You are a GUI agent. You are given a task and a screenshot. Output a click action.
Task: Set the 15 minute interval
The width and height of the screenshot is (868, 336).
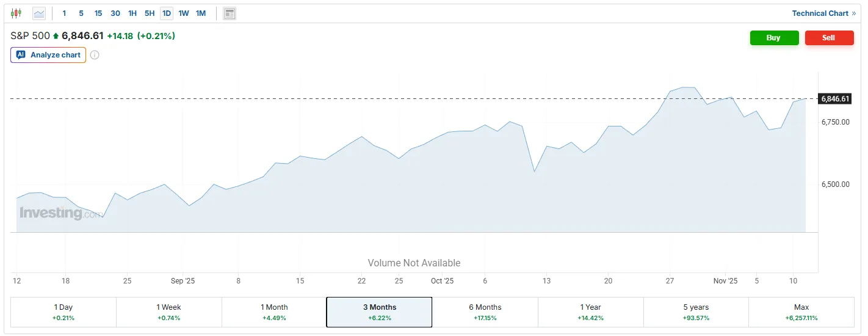click(x=98, y=13)
